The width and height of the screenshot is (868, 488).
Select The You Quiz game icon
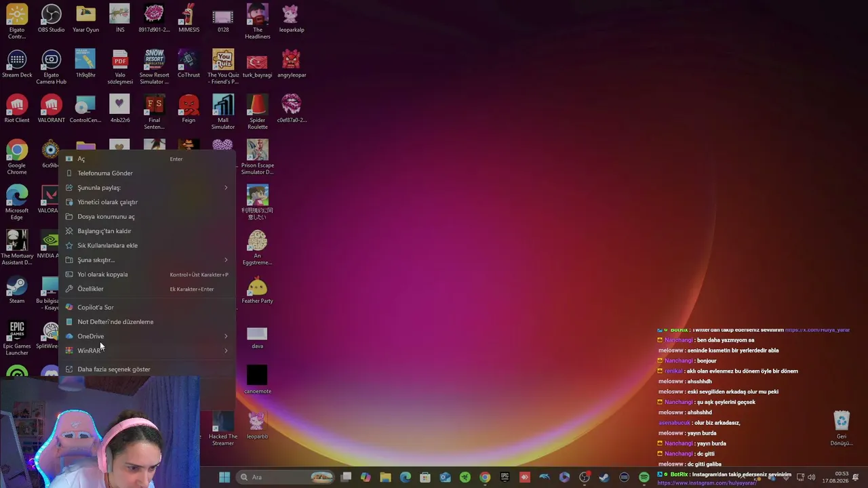tap(223, 66)
